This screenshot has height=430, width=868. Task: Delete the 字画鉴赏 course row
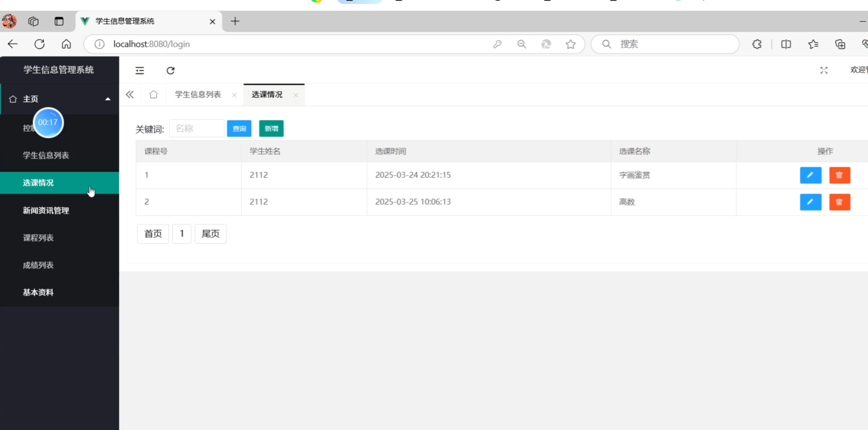839,175
